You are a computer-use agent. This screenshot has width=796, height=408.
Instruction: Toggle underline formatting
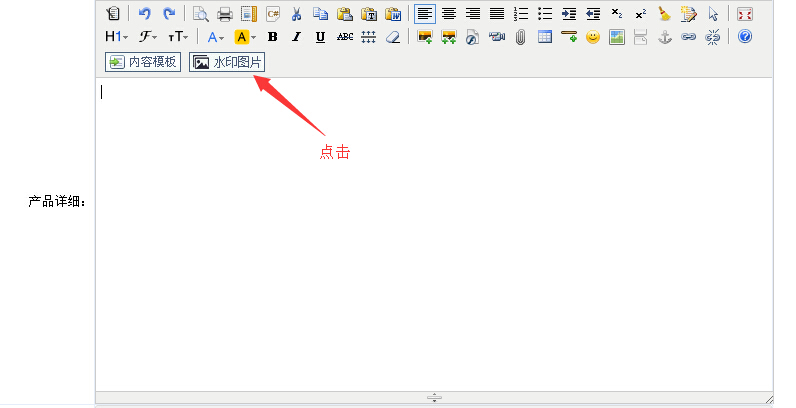pos(320,37)
